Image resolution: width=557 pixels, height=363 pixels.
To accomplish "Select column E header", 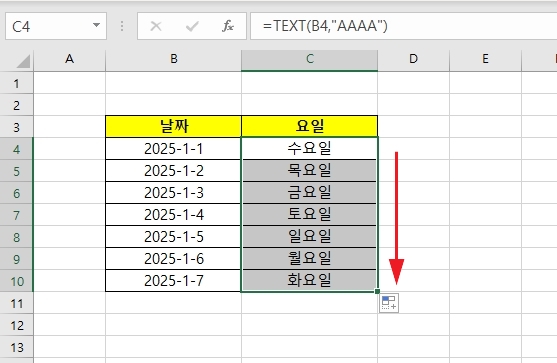I will pyautogui.click(x=485, y=59).
